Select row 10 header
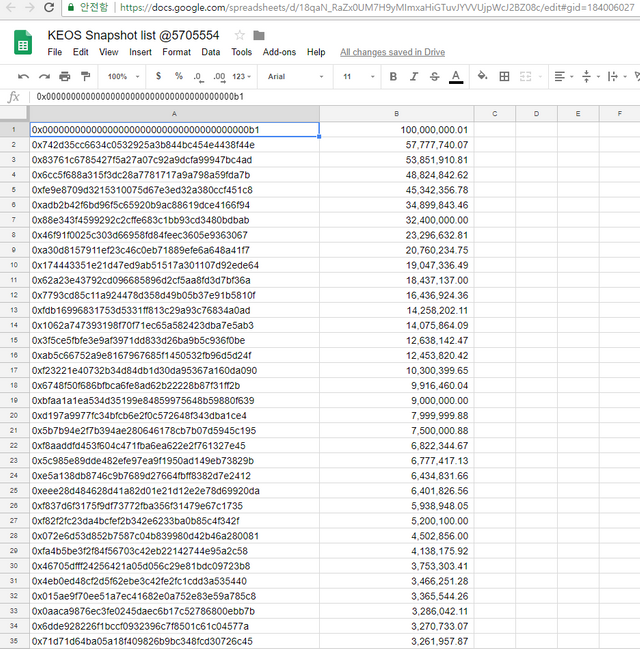 coord(14,265)
